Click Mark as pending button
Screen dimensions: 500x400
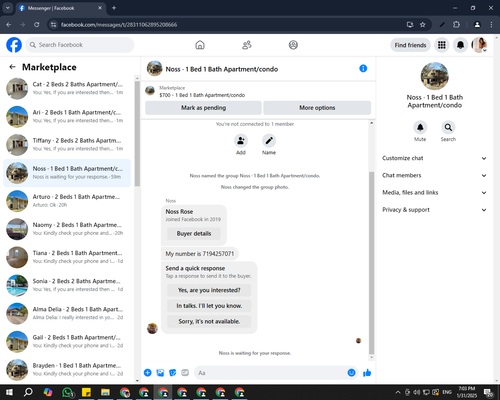(203, 108)
